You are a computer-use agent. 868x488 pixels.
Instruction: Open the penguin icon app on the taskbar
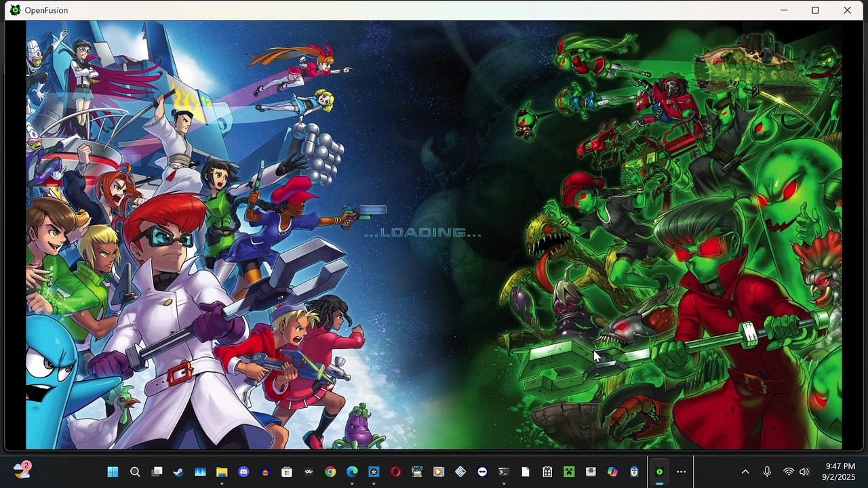coord(634,472)
